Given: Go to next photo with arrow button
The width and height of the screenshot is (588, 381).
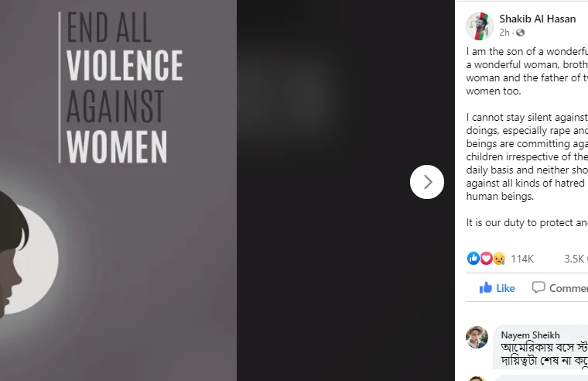Looking at the screenshot, I should pos(427,182).
